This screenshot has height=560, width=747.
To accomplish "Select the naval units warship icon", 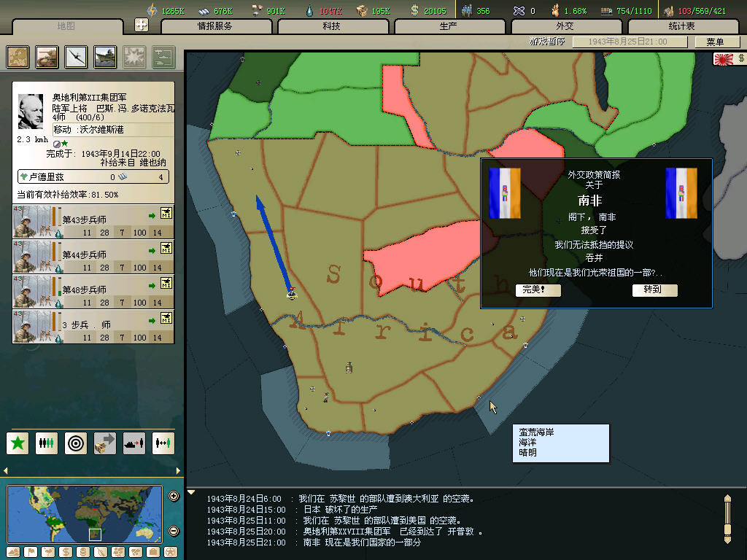I will point(105,57).
